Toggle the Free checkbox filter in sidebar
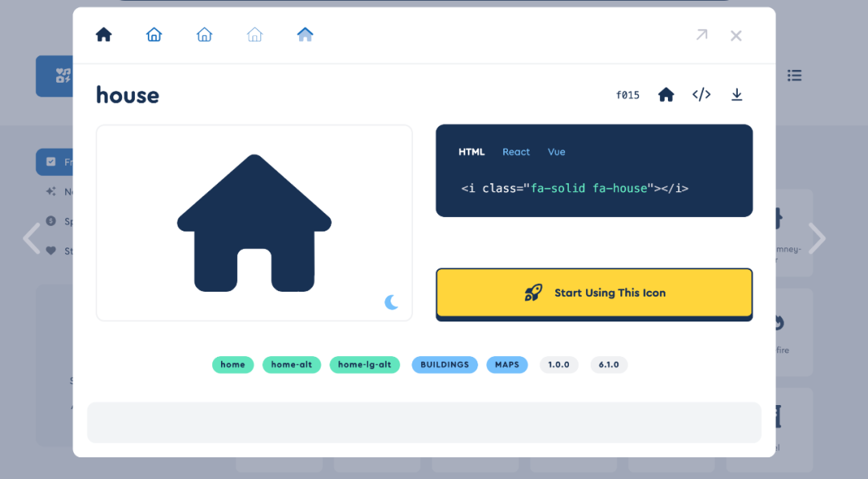The image size is (868, 479). point(51,162)
